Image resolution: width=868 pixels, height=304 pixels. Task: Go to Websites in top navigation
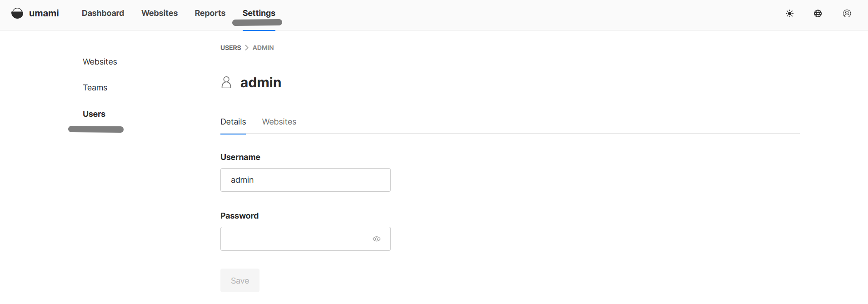click(160, 13)
